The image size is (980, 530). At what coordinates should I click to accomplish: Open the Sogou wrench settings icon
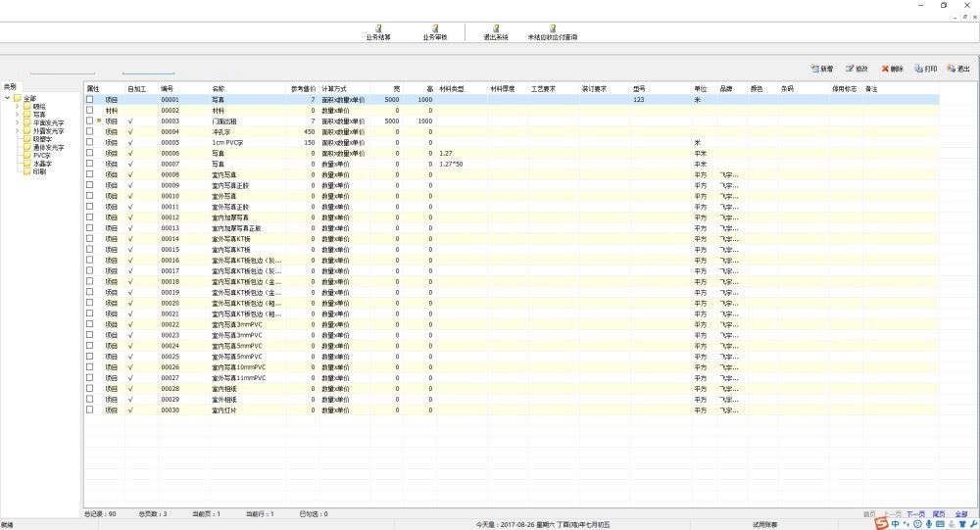[973, 524]
